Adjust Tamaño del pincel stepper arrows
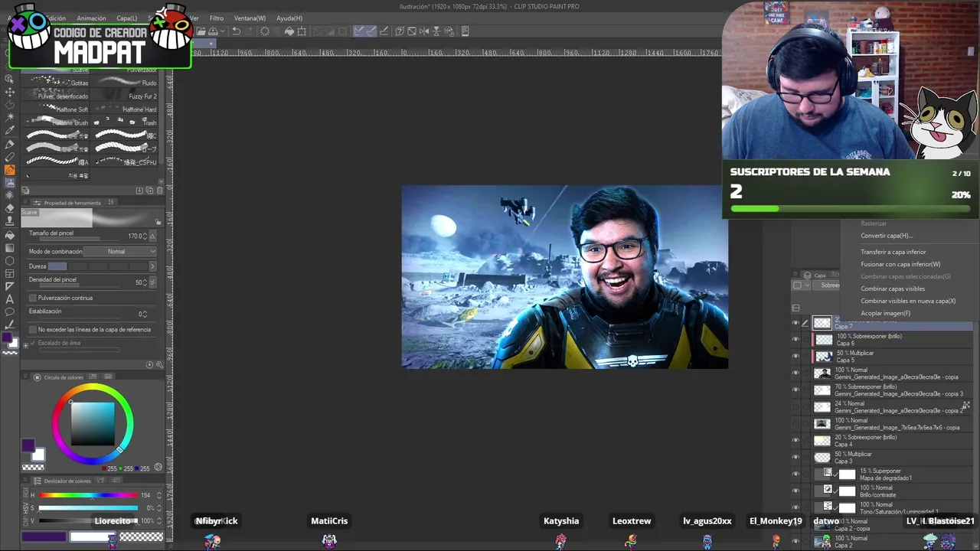This screenshot has width=980, height=551. (145, 236)
